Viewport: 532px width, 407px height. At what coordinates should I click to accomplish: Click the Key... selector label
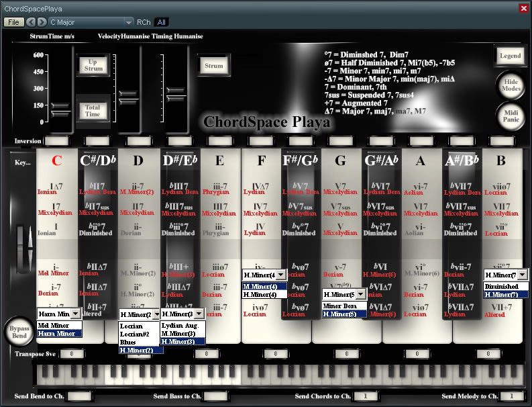pos(22,163)
